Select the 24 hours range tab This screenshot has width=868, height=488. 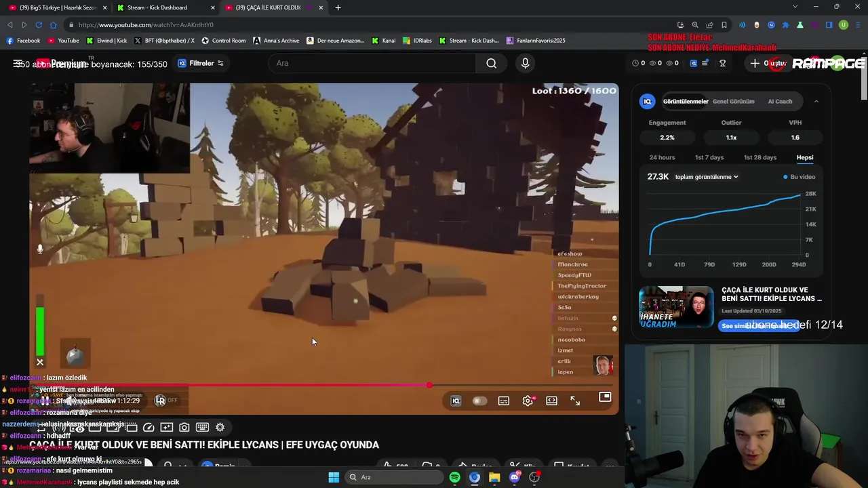pyautogui.click(x=662, y=157)
